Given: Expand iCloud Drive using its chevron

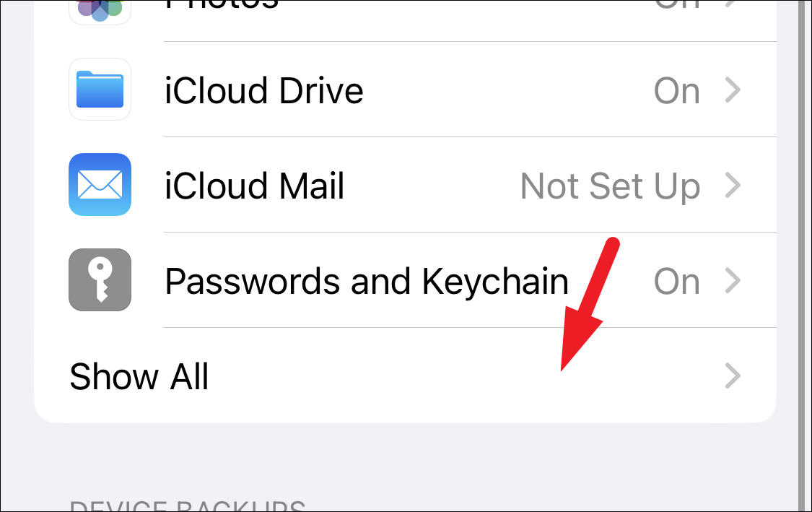Looking at the screenshot, I should point(733,90).
